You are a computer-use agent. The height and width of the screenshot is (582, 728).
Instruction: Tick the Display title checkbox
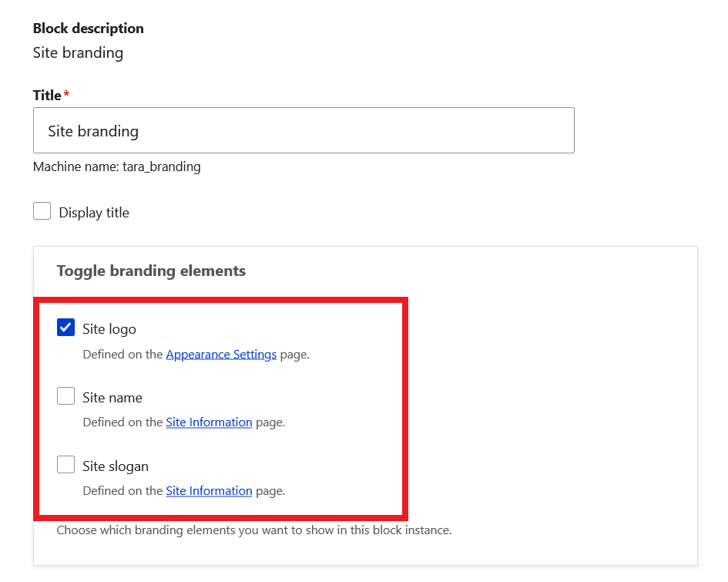click(42, 212)
